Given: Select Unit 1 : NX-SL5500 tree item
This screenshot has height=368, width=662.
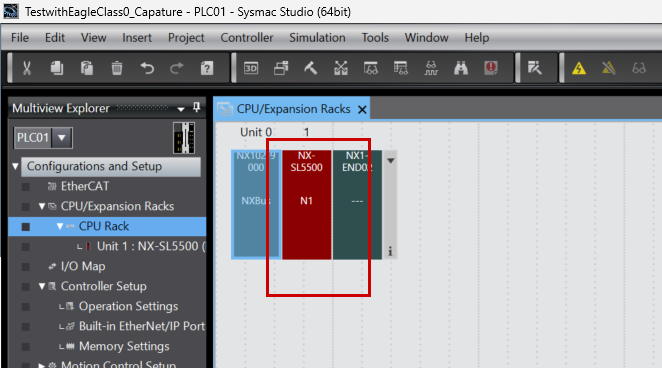Looking at the screenshot, I should pyautogui.click(x=152, y=246).
